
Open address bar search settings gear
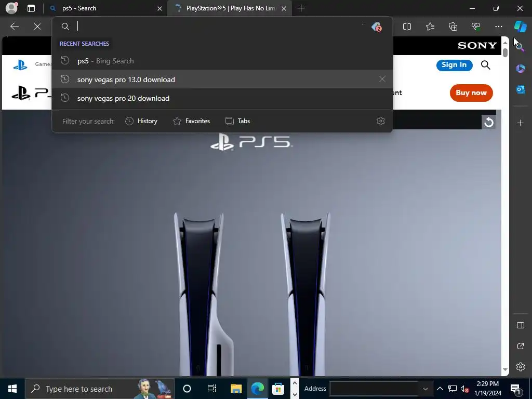pos(381,121)
